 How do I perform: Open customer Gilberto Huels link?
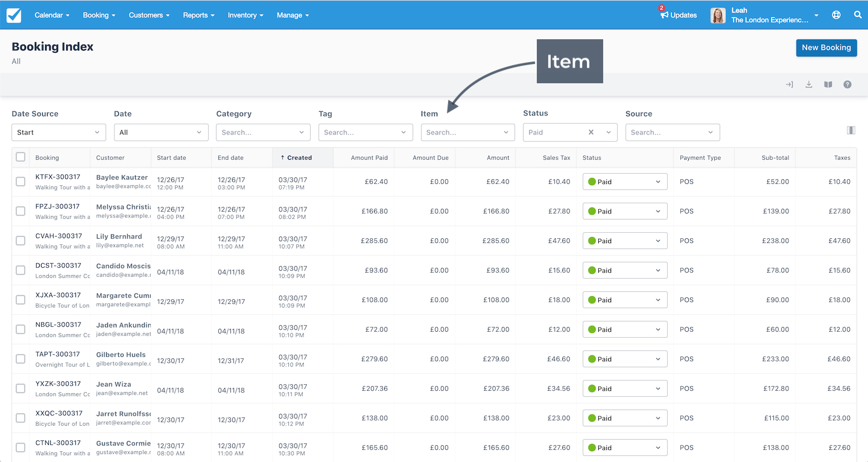click(x=121, y=355)
